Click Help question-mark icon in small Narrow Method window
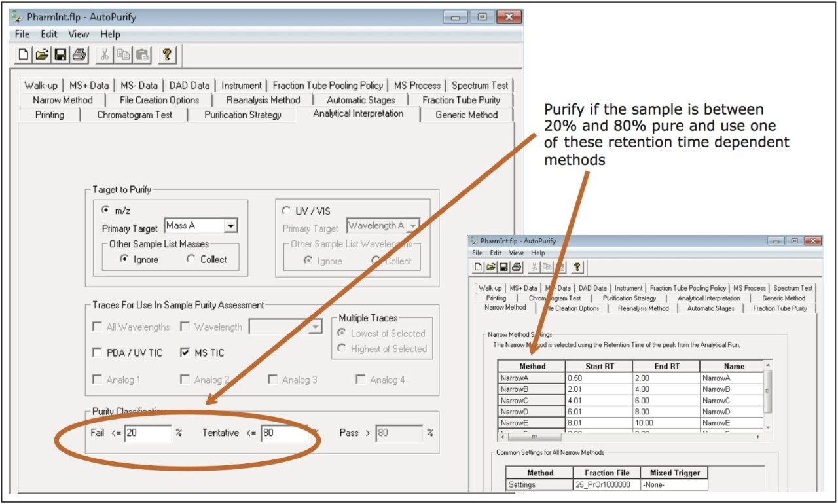The height and width of the screenshot is (504, 838). (x=577, y=267)
